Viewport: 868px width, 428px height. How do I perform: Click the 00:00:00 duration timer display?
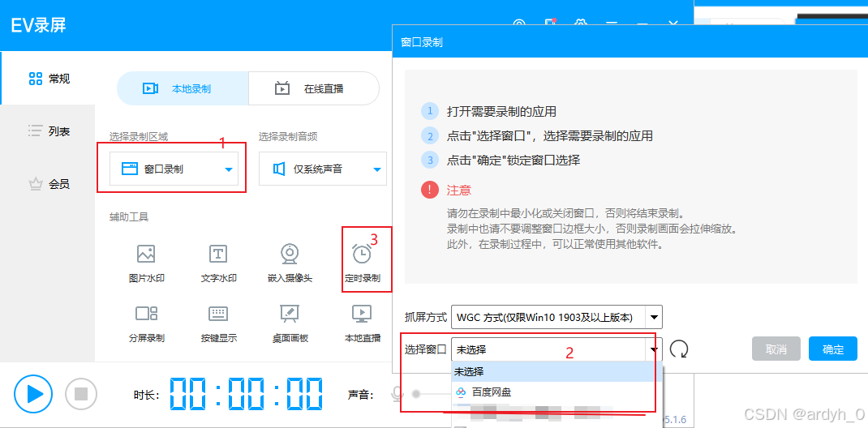(x=246, y=394)
